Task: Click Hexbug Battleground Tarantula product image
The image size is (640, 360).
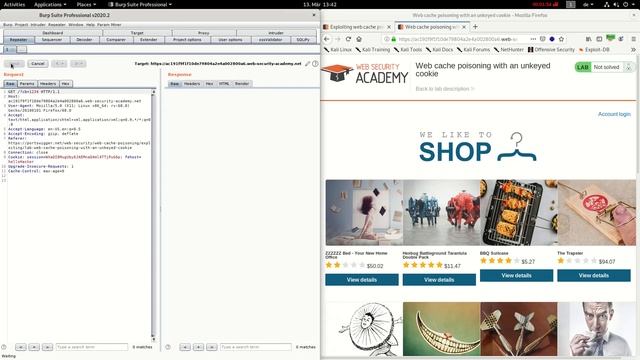Action: tap(442, 213)
